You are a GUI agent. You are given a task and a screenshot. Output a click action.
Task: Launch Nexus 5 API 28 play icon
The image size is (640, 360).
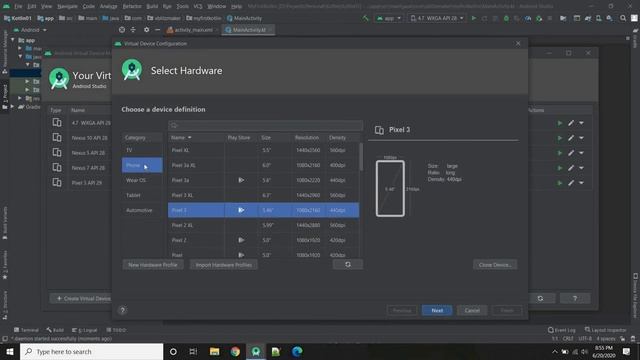coord(560,153)
